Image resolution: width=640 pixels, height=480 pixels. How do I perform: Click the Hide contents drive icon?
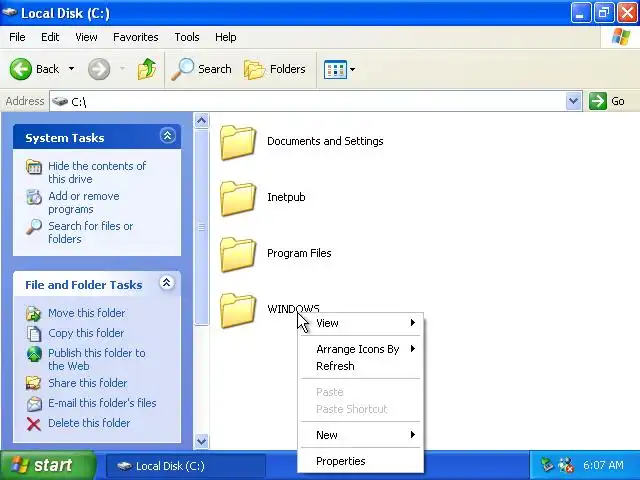(x=34, y=167)
